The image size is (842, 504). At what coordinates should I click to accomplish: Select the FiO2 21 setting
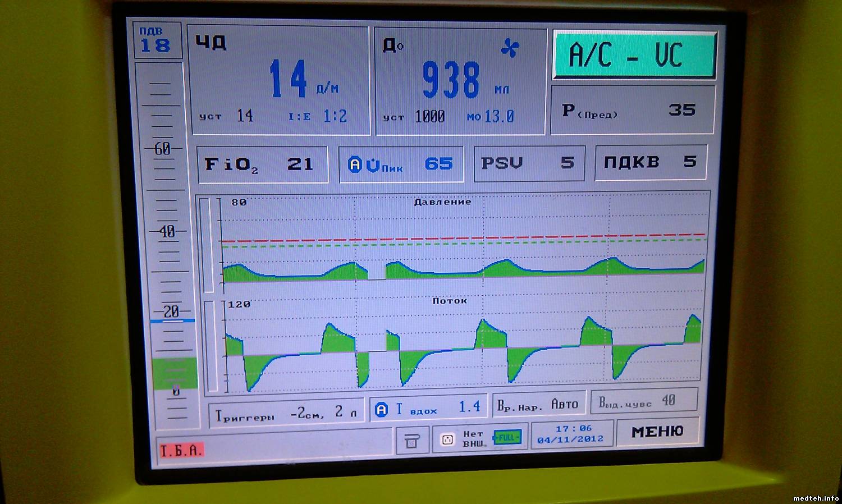click(262, 164)
